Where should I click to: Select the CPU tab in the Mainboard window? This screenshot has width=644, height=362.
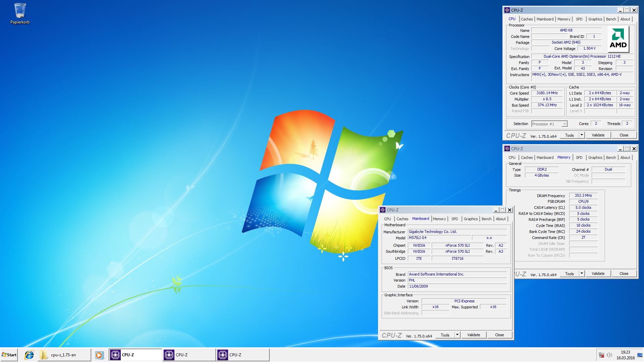pyautogui.click(x=387, y=219)
